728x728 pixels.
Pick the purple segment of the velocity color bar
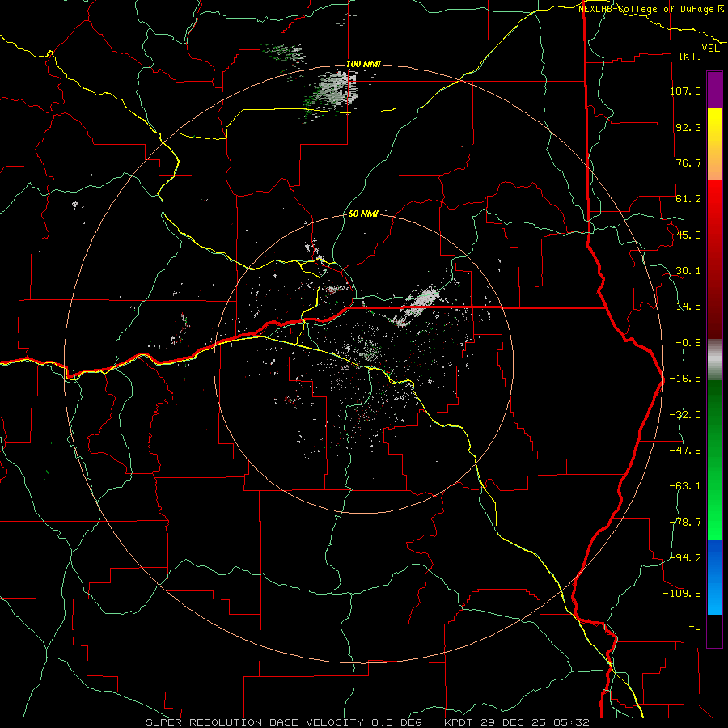point(714,90)
